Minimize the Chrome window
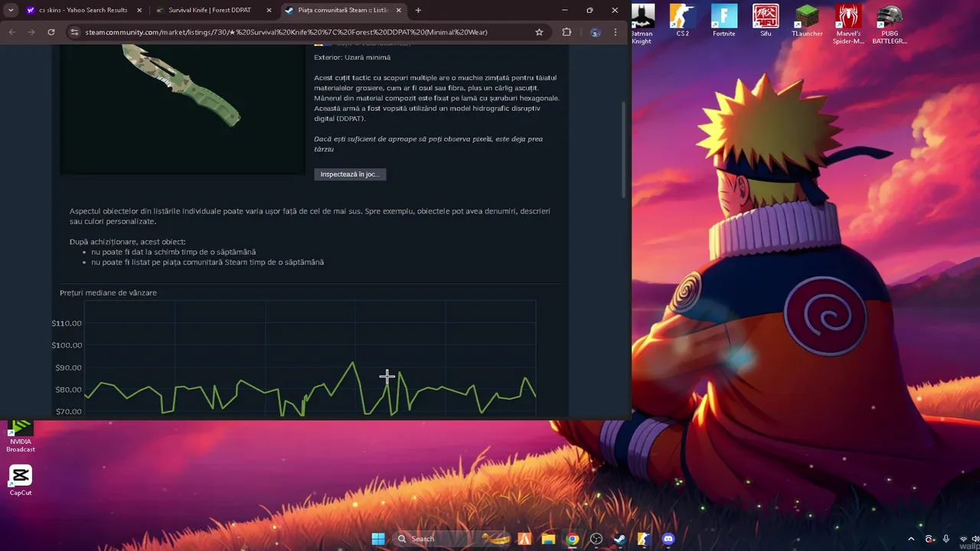Image resolution: width=980 pixels, height=551 pixels. coord(564,10)
